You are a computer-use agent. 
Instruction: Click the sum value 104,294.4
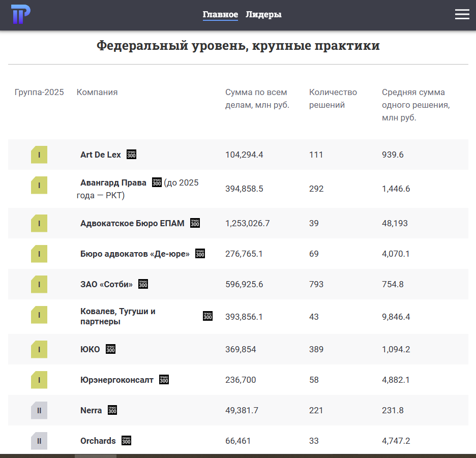[244, 155]
